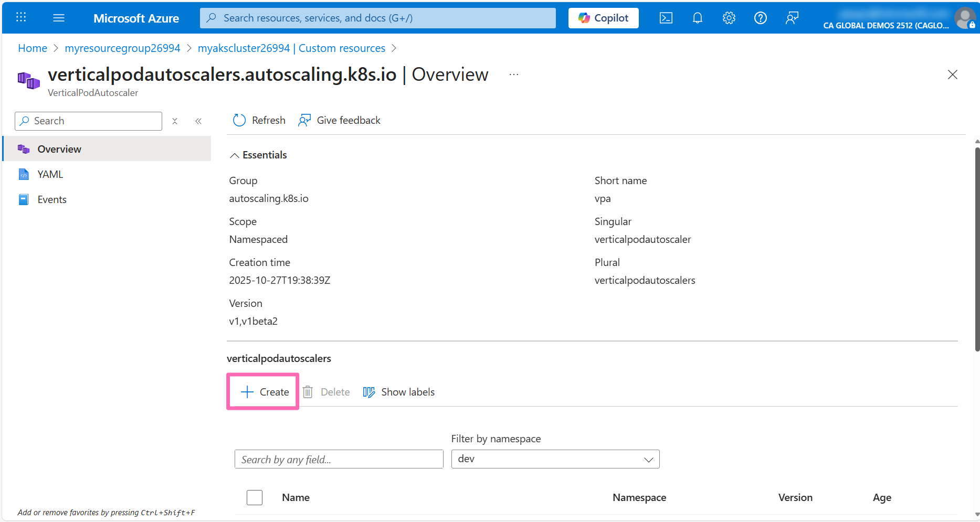Select the header checkbox in the resource table
Screen dimensions: 980x522
click(254, 497)
